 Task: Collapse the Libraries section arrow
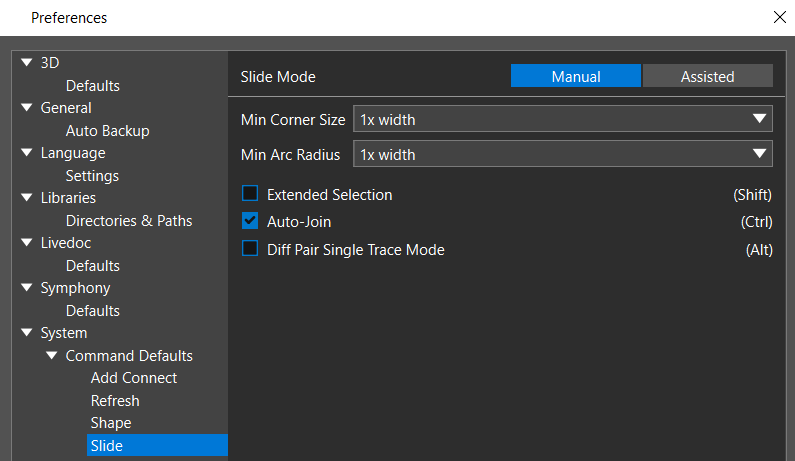pyautogui.click(x=27, y=197)
